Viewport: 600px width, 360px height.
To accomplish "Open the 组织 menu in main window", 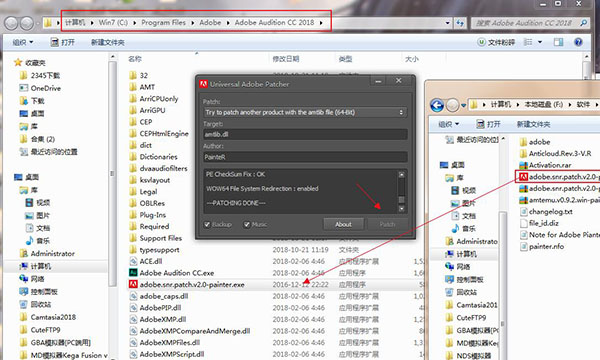I will (23, 42).
